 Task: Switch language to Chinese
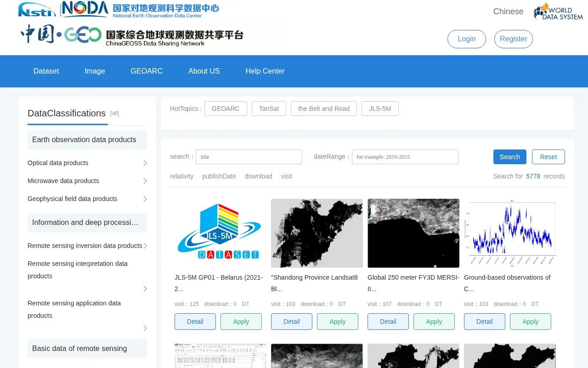508,11
